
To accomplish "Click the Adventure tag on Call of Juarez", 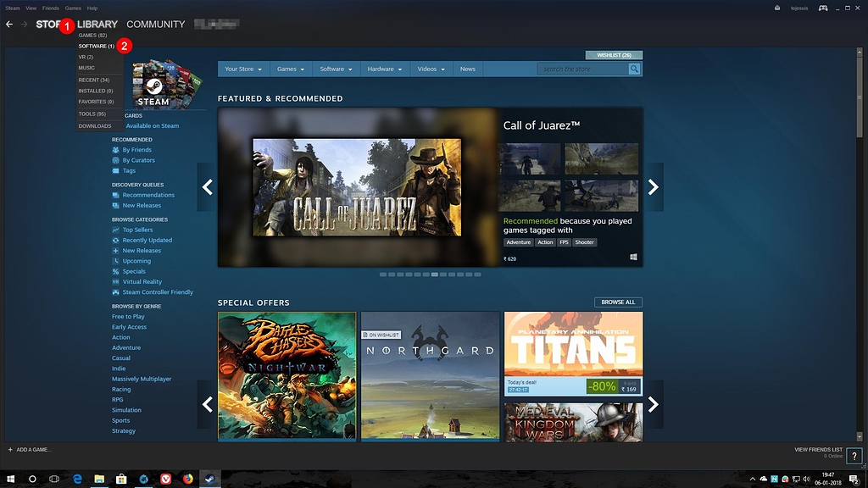I will pos(518,242).
